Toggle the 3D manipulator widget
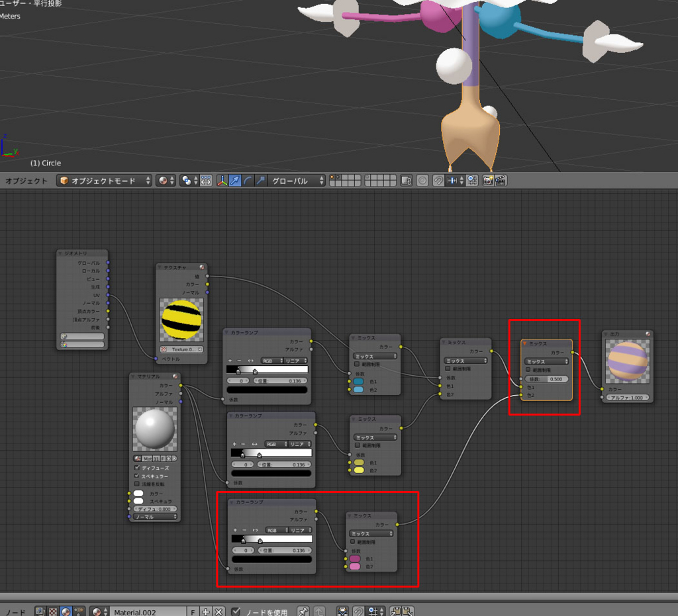Image resolution: width=678 pixels, height=616 pixels. tap(222, 181)
